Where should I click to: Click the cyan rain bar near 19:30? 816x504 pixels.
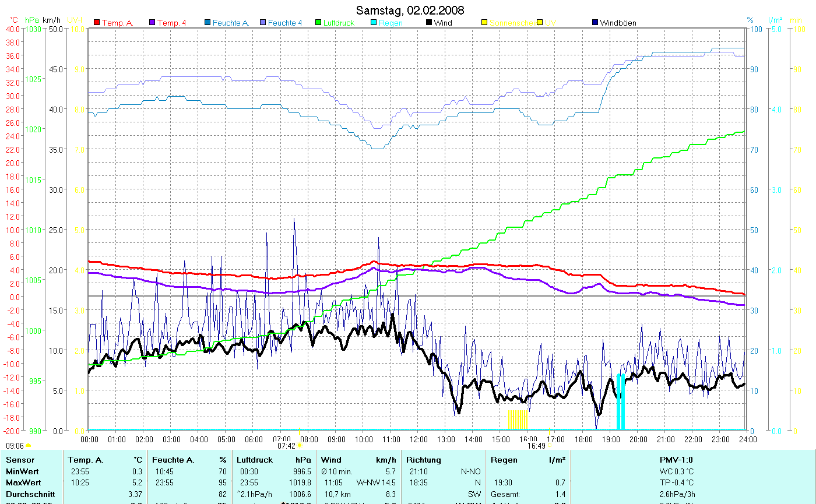click(621, 402)
